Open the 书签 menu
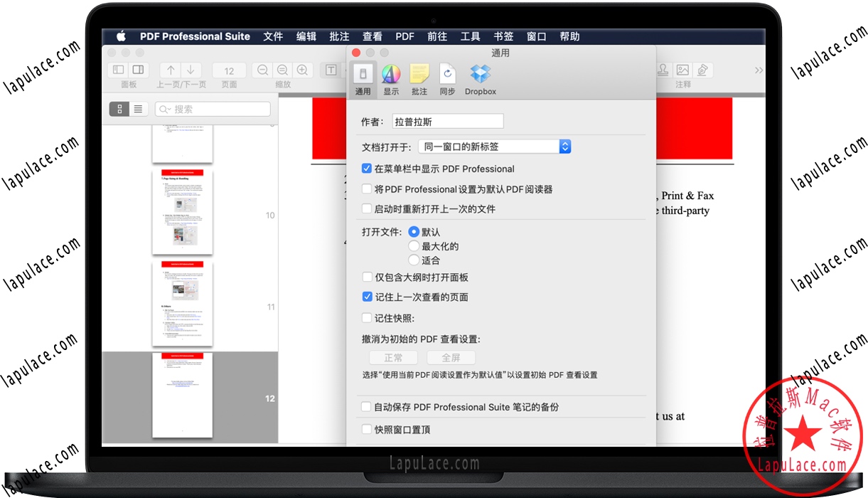 503,36
